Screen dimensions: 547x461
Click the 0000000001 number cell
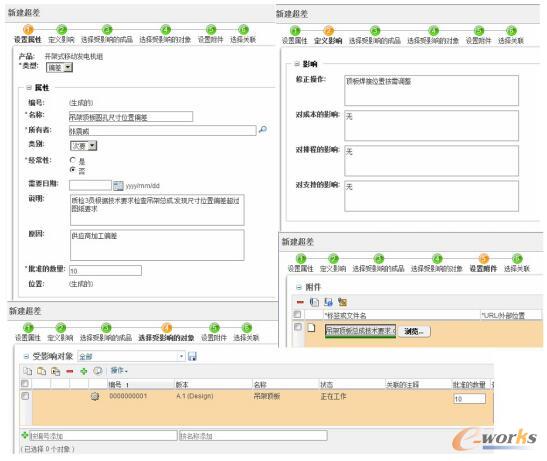click(128, 396)
